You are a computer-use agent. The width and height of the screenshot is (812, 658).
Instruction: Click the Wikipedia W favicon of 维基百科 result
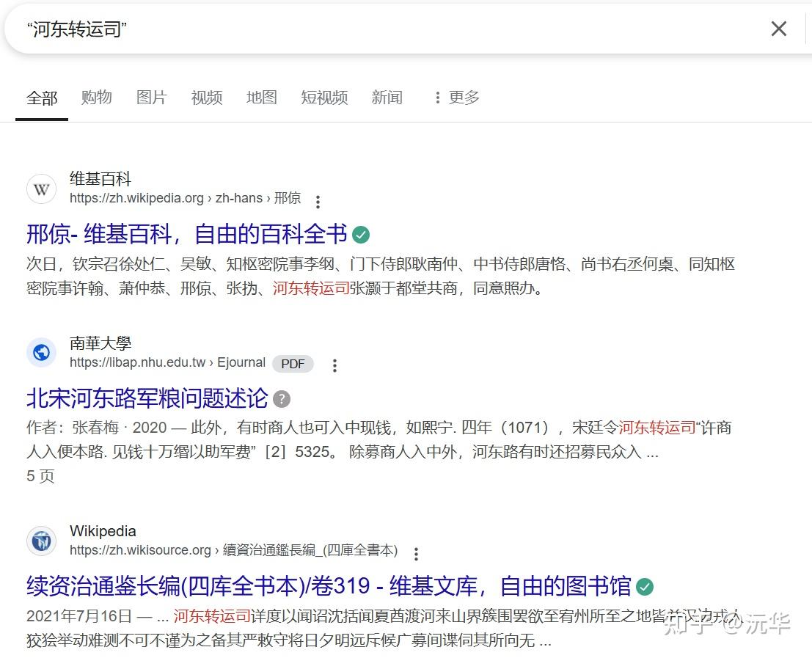(41, 189)
